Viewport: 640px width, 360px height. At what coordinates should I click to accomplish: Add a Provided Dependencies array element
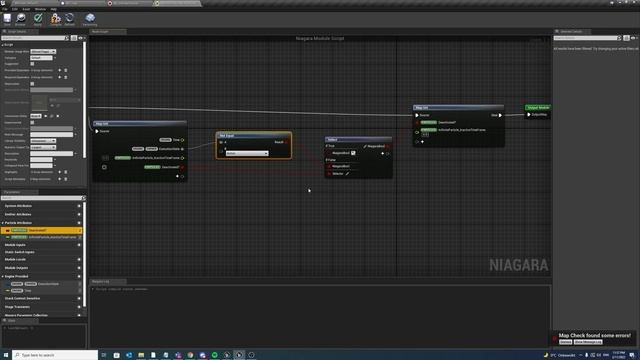[60, 70]
